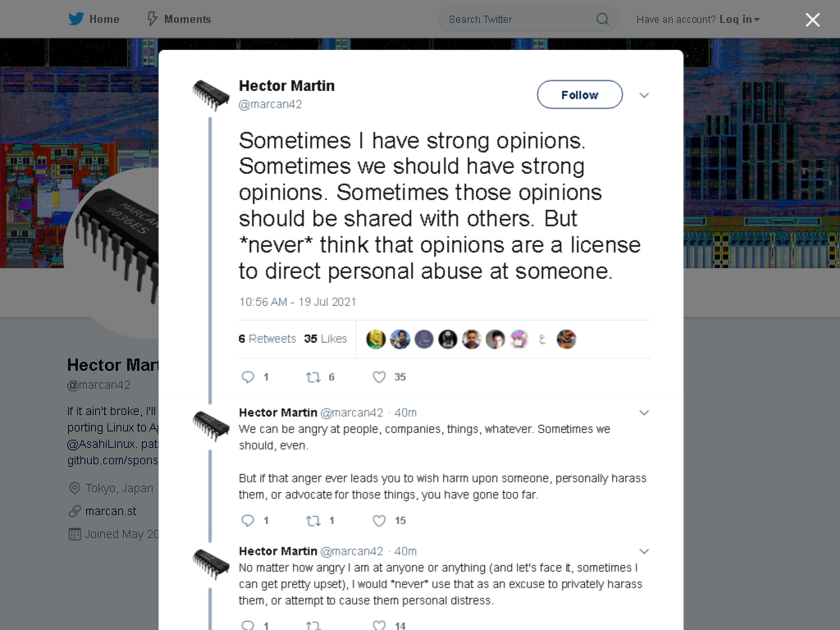Click the search magnifier icon

(x=602, y=20)
